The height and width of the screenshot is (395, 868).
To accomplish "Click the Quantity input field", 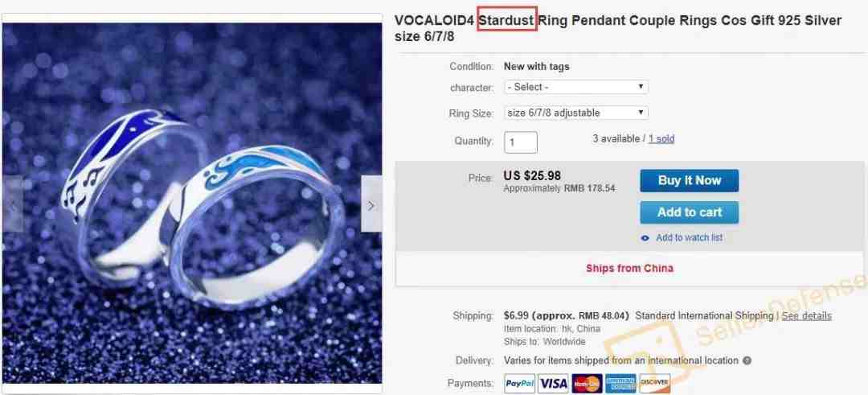I will (520, 142).
